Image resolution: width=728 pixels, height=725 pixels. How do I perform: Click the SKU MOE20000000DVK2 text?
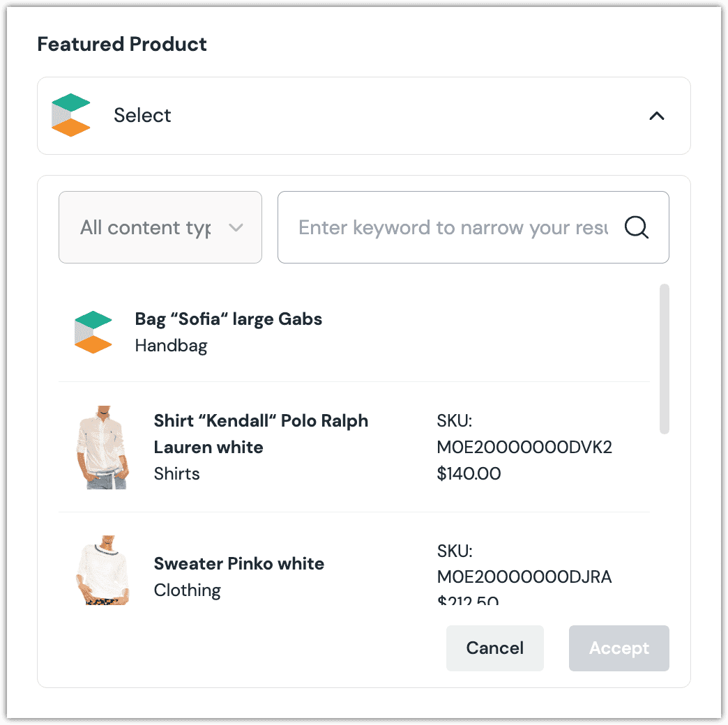(x=524, y=447)
